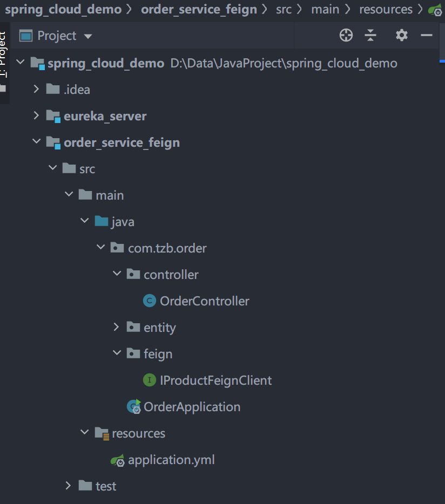Click the application.yml Spring config icon
The image size is (445, 504).
pos(117,460)
